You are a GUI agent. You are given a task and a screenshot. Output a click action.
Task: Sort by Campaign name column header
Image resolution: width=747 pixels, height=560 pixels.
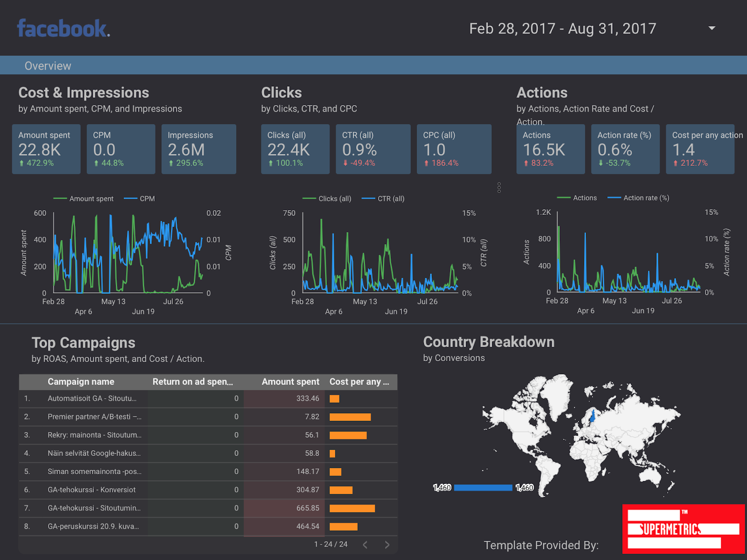(x=81, y=382)
